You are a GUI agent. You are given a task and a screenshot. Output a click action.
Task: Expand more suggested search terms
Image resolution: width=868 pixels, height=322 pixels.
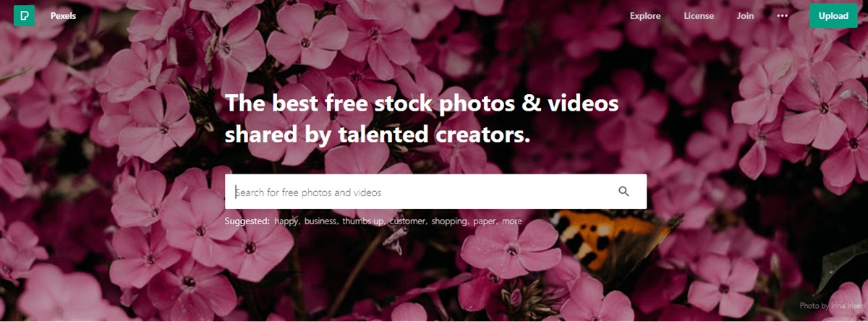[x=511, y=221]
